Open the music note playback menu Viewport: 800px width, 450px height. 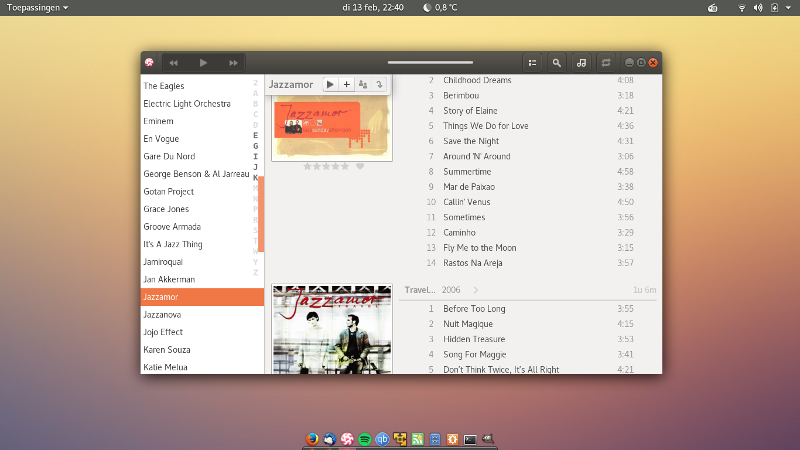[x=581, y=63]
